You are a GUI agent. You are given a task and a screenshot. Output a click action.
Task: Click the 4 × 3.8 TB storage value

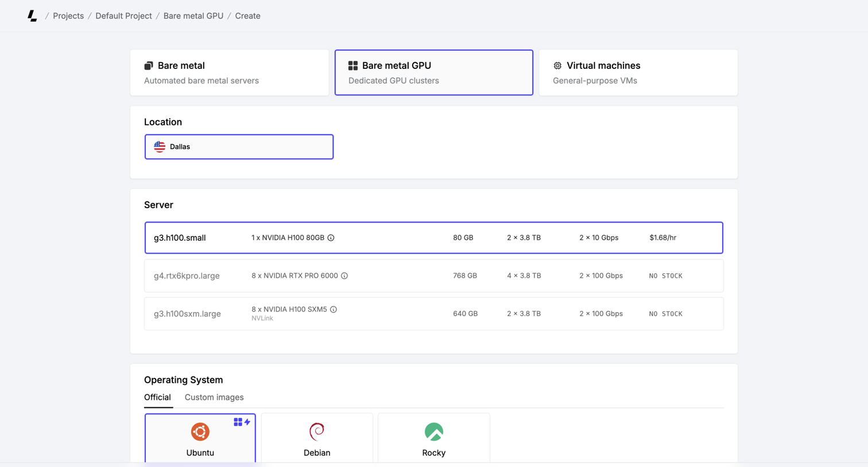(524, 276)
